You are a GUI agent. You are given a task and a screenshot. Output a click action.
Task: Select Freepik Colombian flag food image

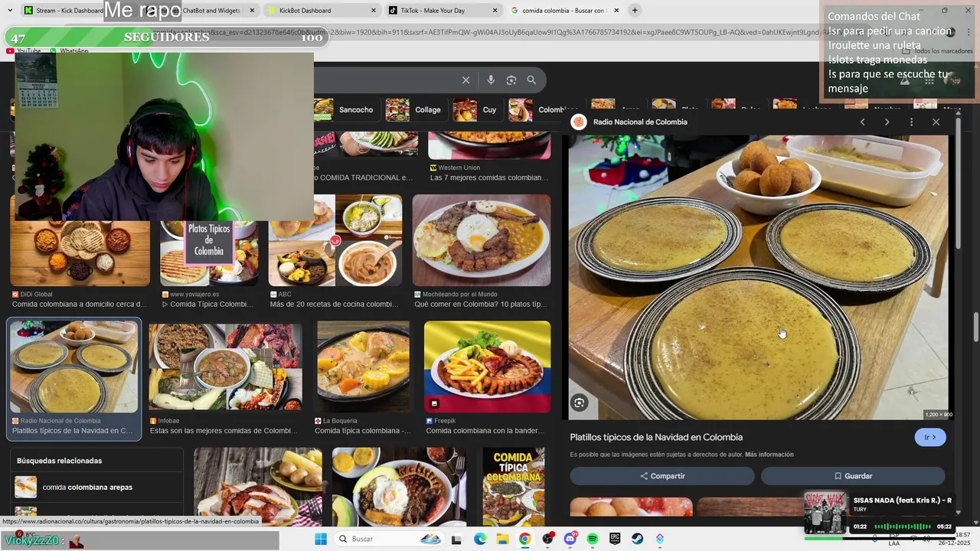[487, 366]
